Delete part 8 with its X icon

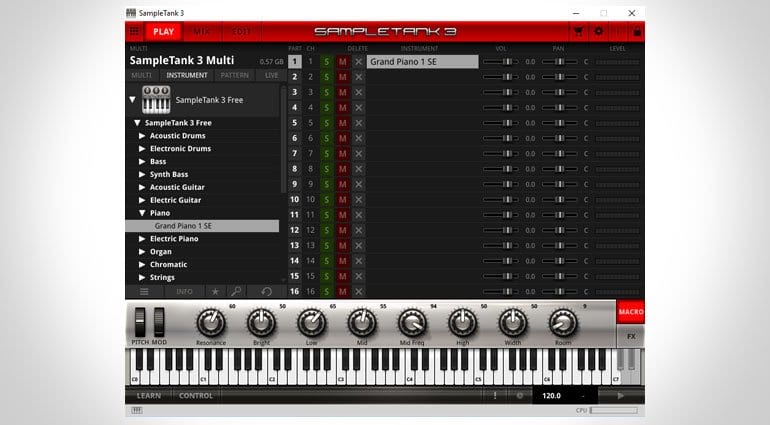pyautogui.click(x=358, y=169)
